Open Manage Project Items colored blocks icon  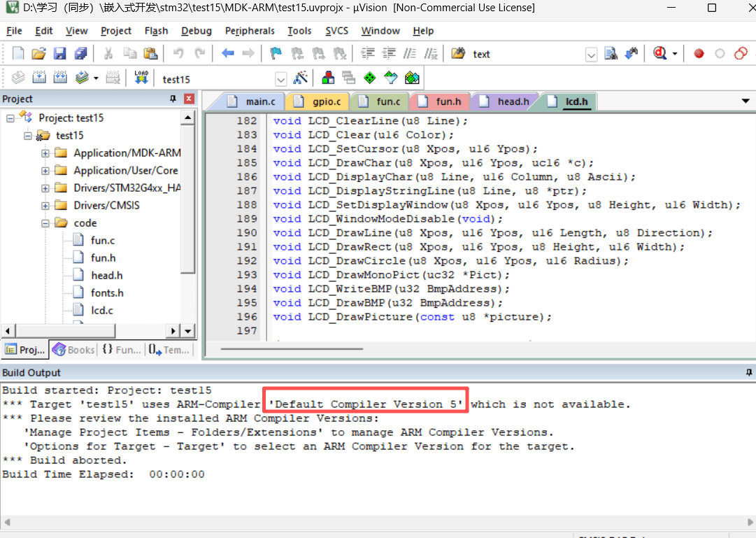[x=328, y=78]
